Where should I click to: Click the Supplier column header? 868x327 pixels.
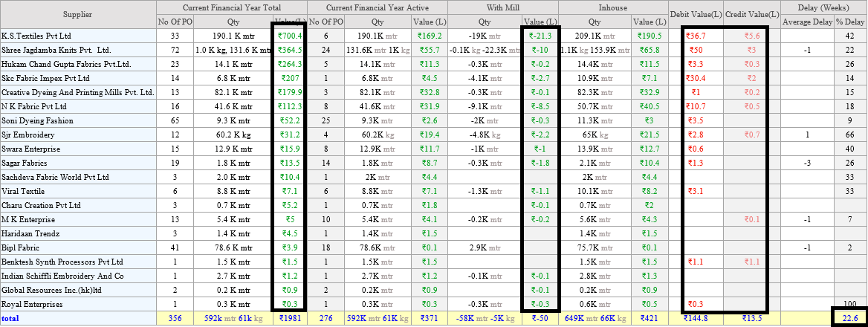[78, 14]
